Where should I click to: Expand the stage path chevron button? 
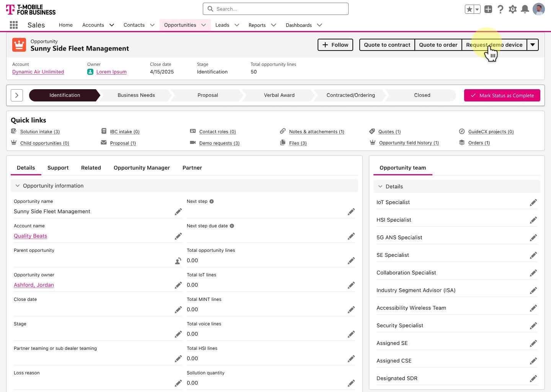point(17,95)
